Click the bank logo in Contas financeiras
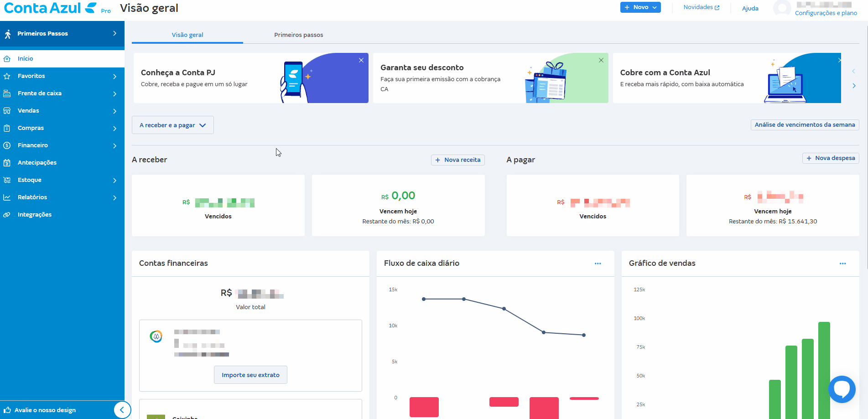The width and height of the screenshot is (868, 419). click(156, 337)
